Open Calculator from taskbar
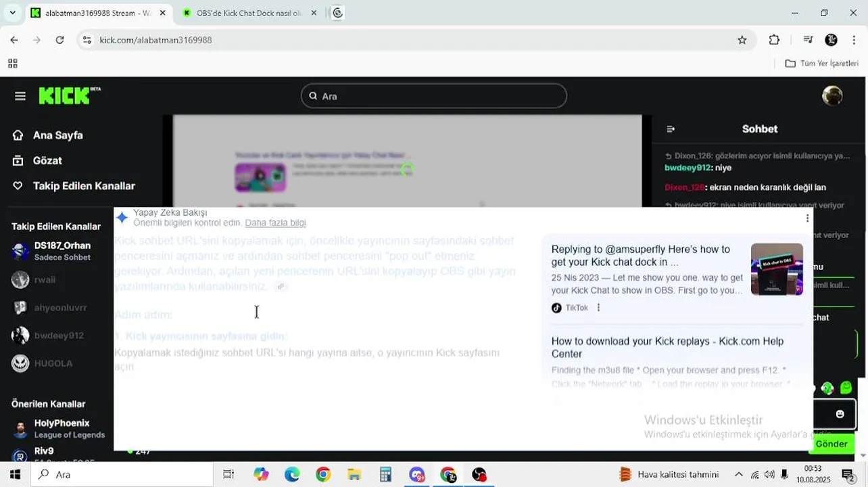 tap(385, 474)
